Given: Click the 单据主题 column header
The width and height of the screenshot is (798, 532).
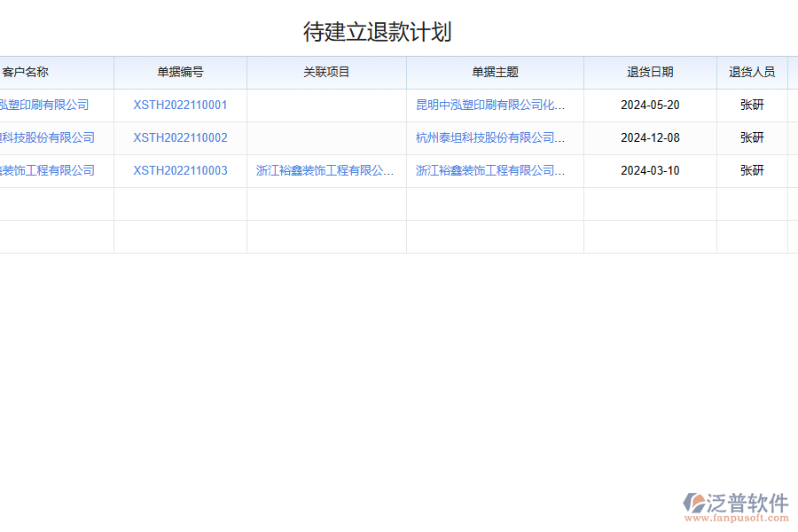Looking at the screenshot, I should (x=494, y=73).
